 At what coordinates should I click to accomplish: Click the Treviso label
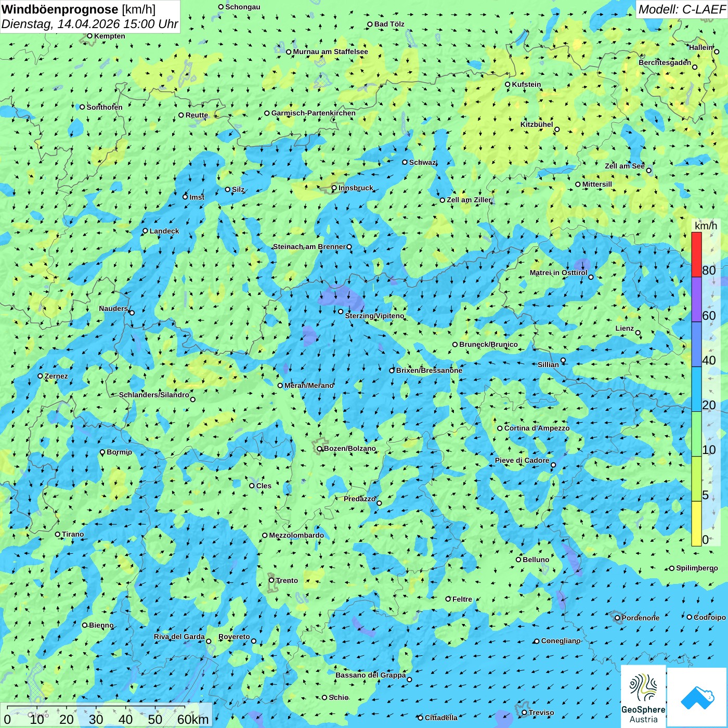(541, 712)
